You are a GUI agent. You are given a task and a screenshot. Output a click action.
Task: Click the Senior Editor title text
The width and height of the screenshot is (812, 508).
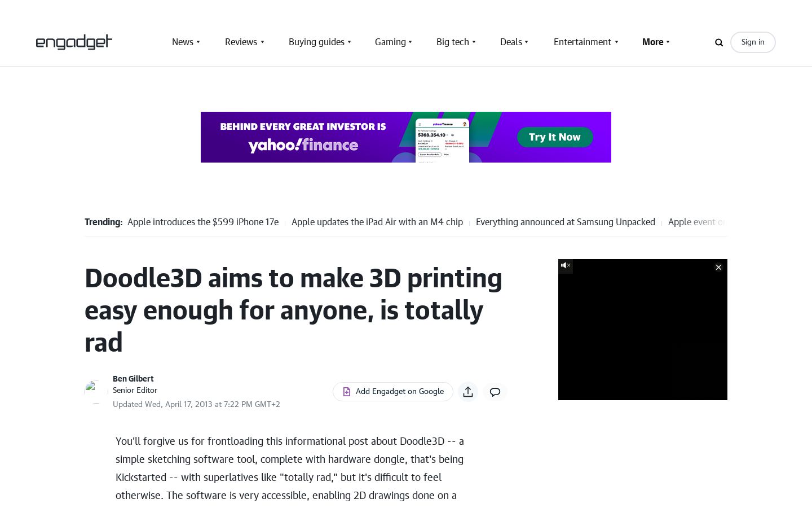135,390
